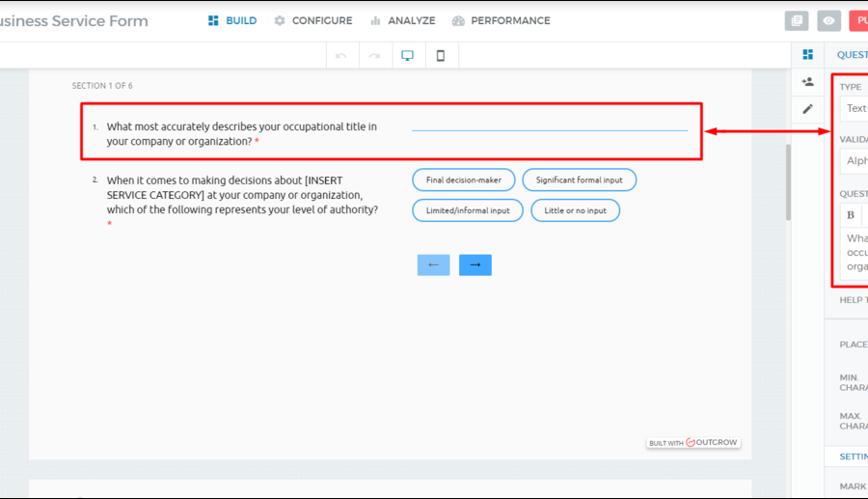This screenshot has width=868, height=499.
Task: Click the blue next arrow button
Action: pyautogui.click(x=475, y=264)
